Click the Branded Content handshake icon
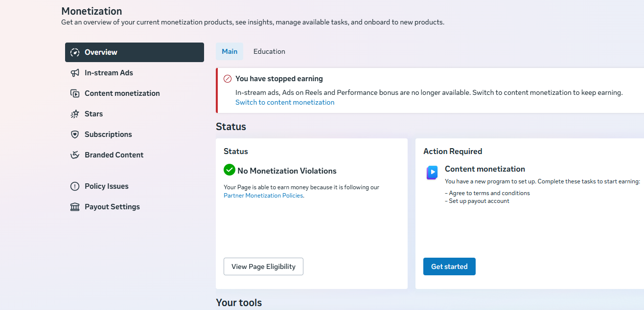 [x=75, y=155]
